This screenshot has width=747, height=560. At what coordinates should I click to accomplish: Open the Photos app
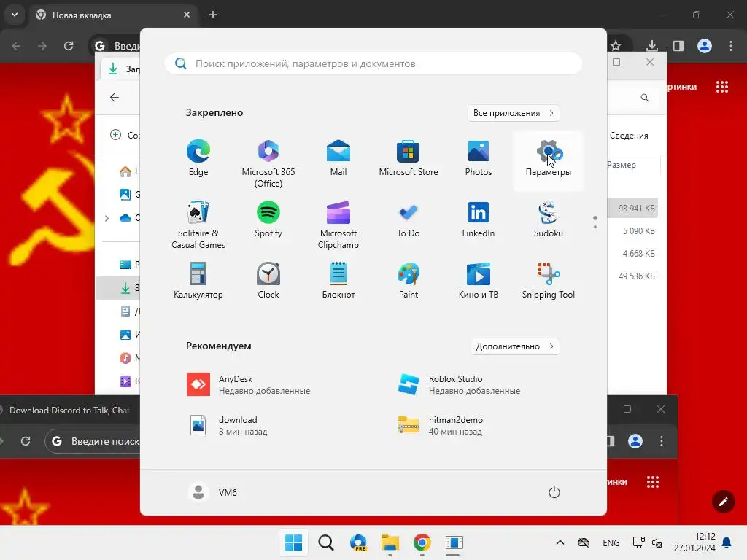479,159
